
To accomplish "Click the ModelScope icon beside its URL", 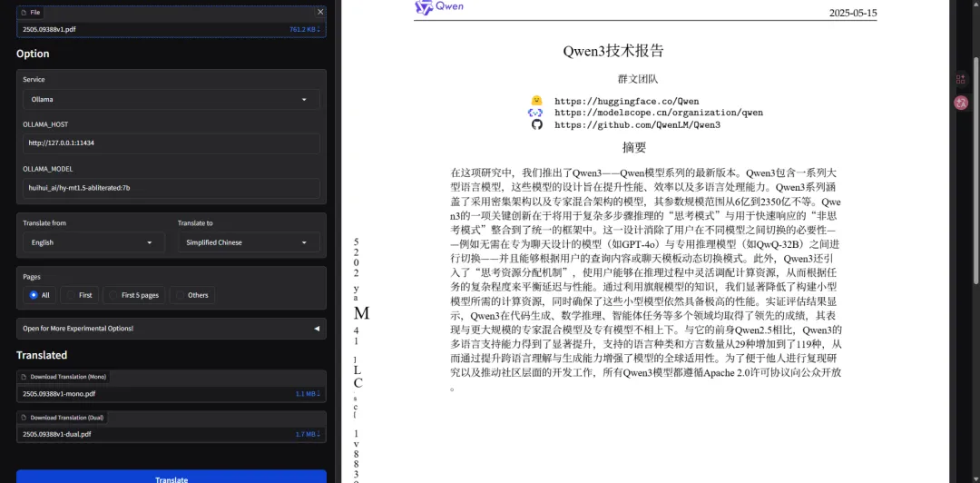I will pyautogui.click(x=535, y=113).
